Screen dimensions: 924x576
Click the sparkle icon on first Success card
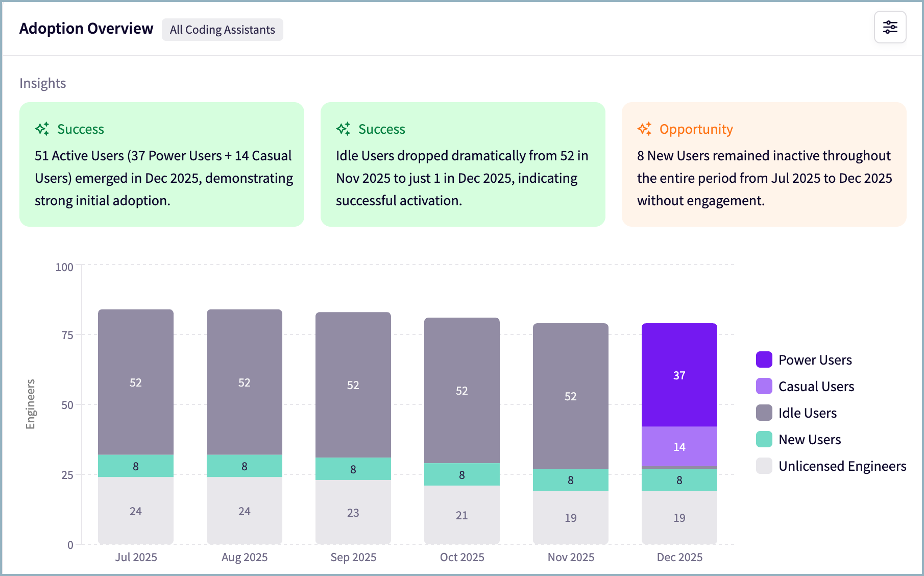pos(42,129)
